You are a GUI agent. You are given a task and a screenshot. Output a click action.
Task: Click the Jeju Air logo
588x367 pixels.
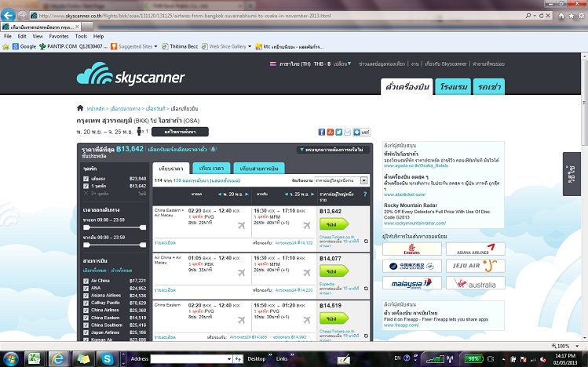(x=476, y=266)
